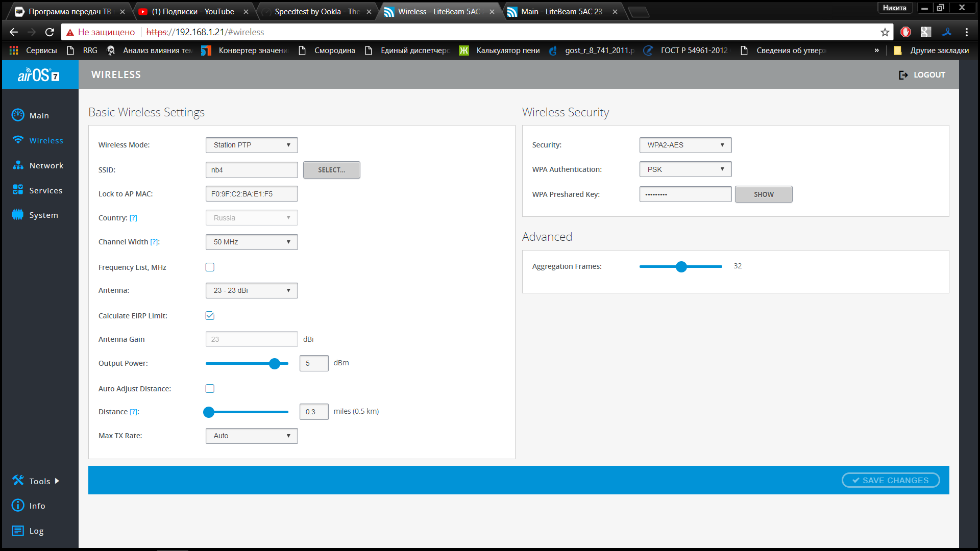The image size is (980, 551).
Task: Click the Output Power dBm value box
Action: click(314, 363)
